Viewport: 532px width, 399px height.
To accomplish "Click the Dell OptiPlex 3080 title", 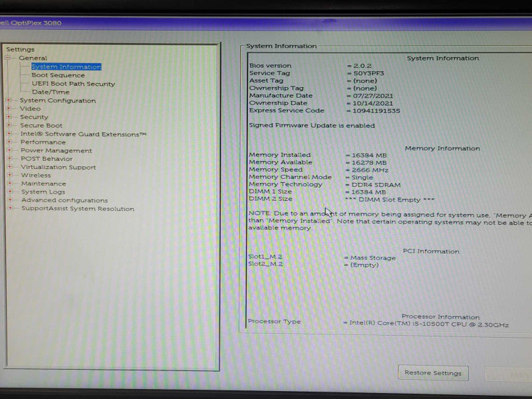I will click(x=31, y=23).
